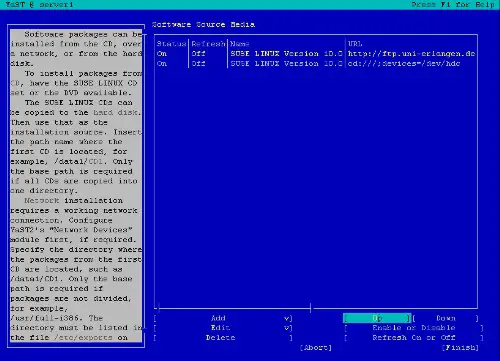Click inside the help text panel
Screen dimensions: 500x361
tap(76, 186)
